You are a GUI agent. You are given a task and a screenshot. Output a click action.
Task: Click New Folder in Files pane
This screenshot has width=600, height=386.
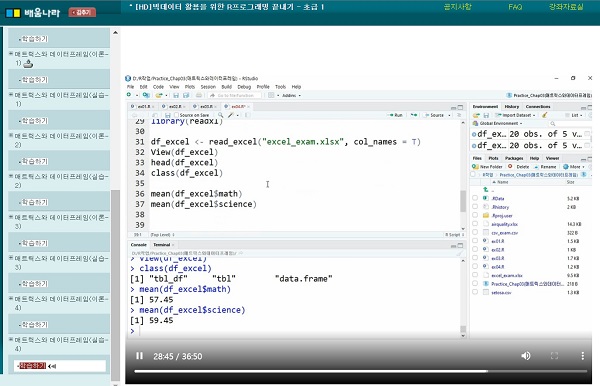(x=487, y=167)
